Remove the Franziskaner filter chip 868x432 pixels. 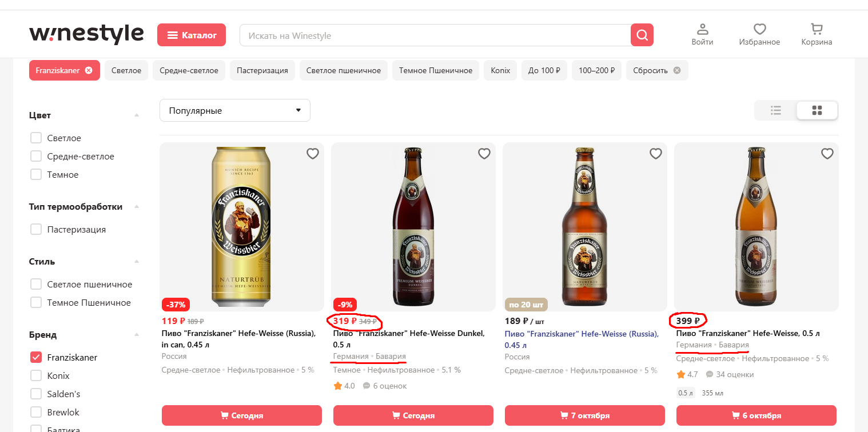click(89, 70)
